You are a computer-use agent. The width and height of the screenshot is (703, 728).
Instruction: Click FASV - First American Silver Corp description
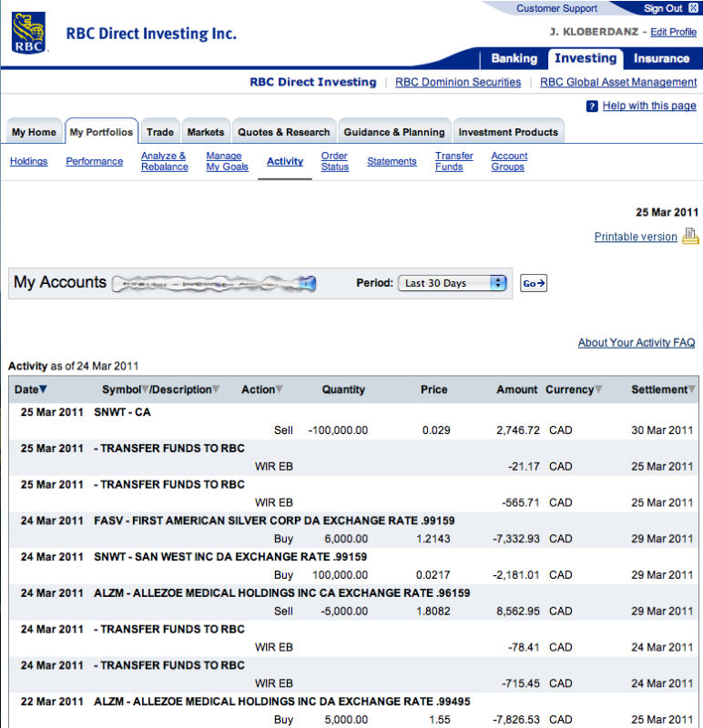coord(274,521)
